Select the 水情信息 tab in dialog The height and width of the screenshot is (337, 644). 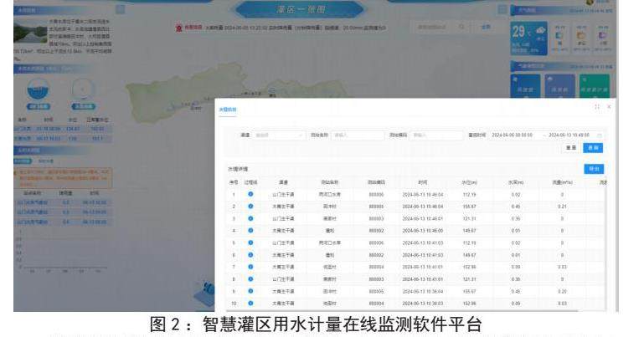(228, 109)
